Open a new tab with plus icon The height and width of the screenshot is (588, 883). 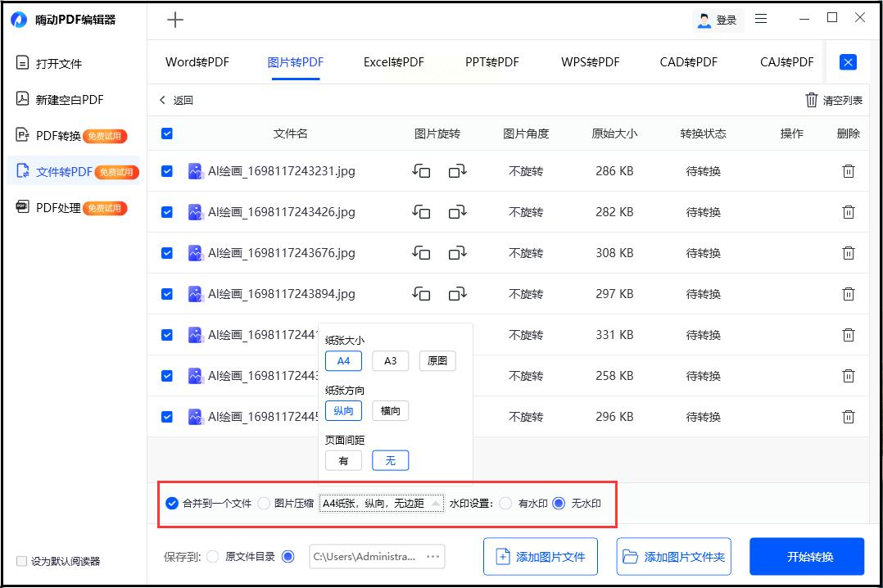[175, 20]
